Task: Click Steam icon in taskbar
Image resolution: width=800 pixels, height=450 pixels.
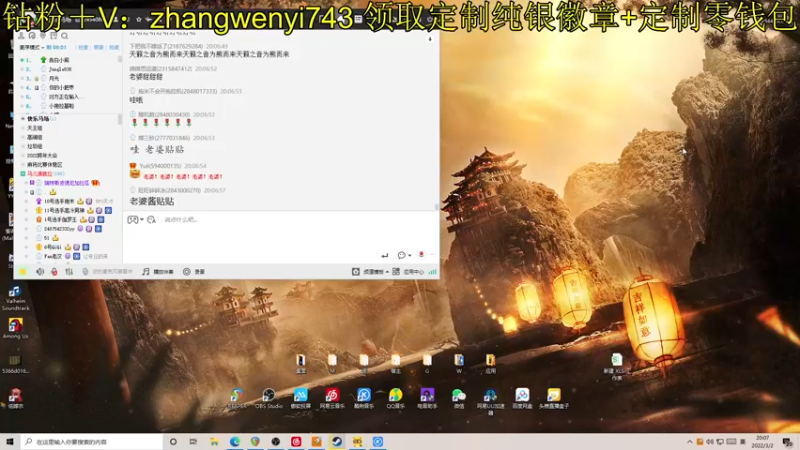Action: point(337,441)
